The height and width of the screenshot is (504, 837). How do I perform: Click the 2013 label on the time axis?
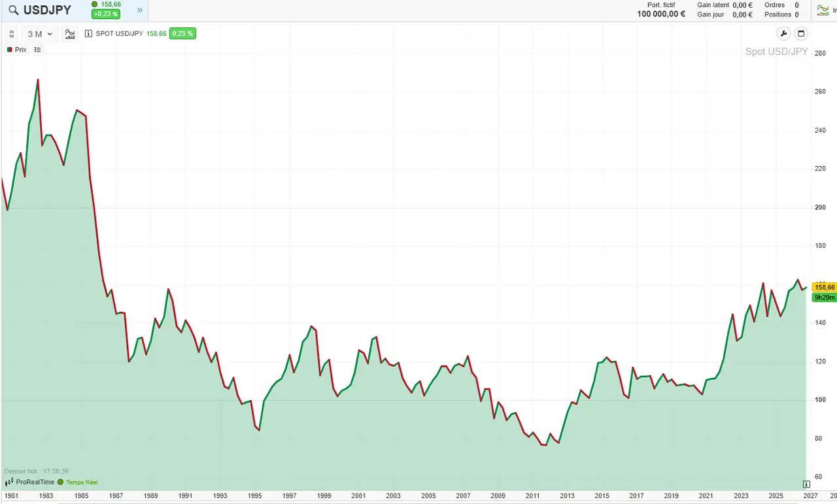[567, 496]
